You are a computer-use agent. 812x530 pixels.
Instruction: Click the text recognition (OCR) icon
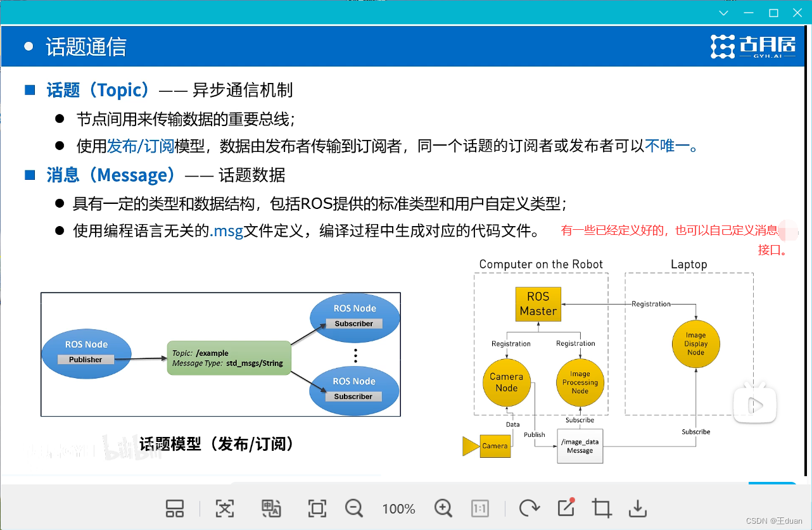(x=225, y=508)
